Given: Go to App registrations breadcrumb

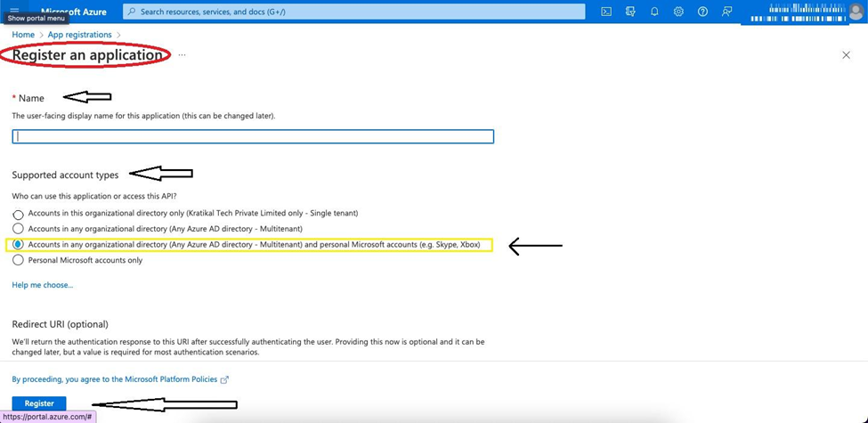Looking at the screenshot, I should pyautogui.click(x=80, y=35).
